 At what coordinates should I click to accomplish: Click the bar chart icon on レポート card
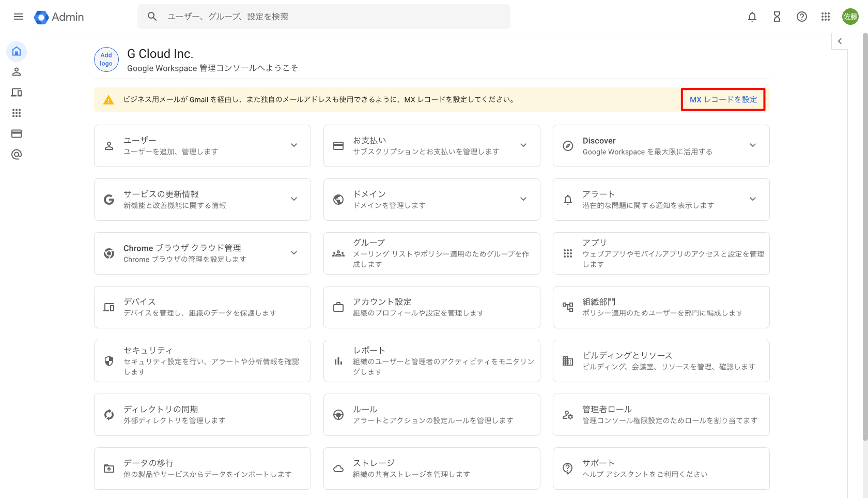pos(338,361)
